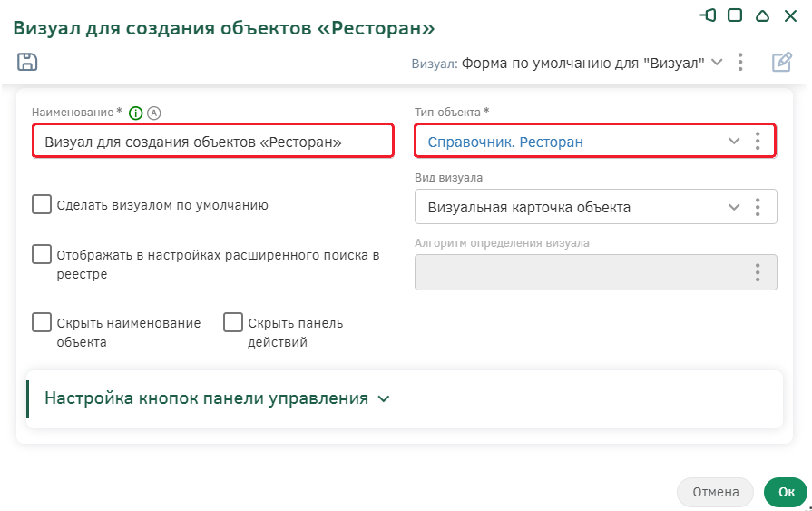Click the green info icon near Наименование
Viewport: 812px width, 511px height.
(x=136, y=113)
